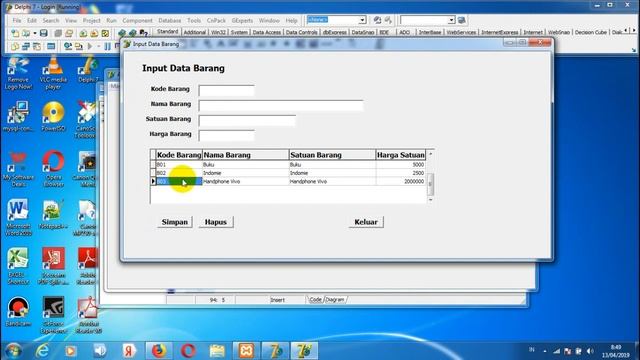The height and width of the screenshot is (360, 640).
Task: Open the dropdown arrow beside Open icon
Action: 35,33
